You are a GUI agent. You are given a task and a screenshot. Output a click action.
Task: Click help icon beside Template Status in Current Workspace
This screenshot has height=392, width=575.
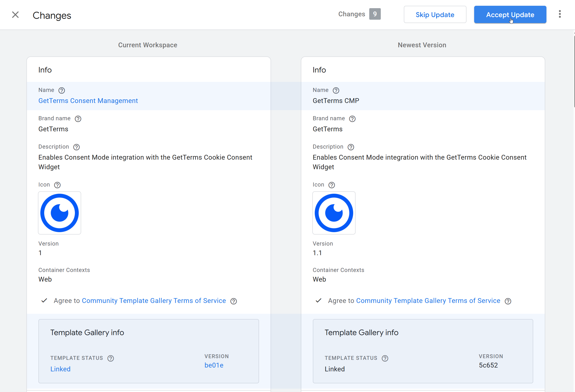tap(111, 358)
